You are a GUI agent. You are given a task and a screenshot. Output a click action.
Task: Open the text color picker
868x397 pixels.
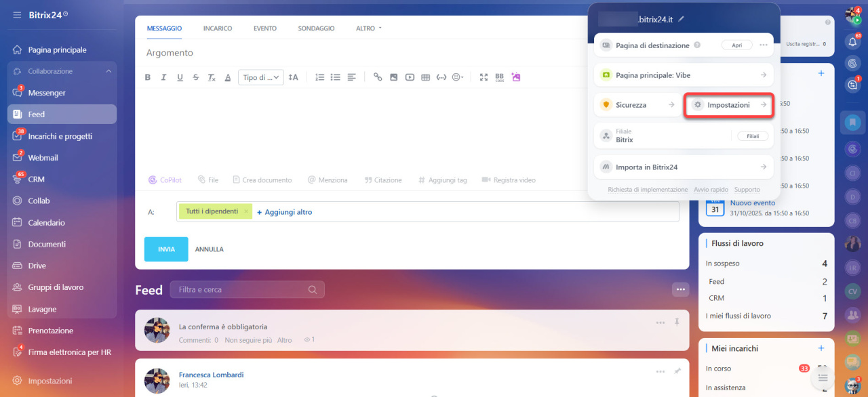coord(228,77)
